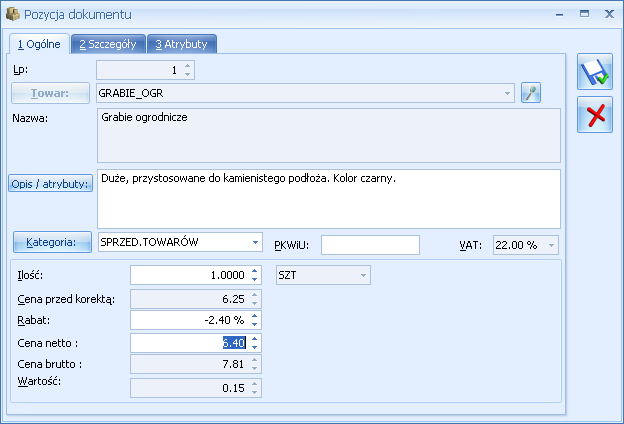
Task: Click the package icon in the title bar
Action: tap(13, 14)
